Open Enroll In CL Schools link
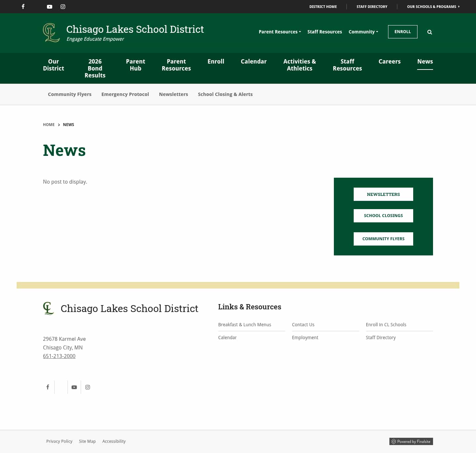The image size is (476, 453). click(x=386, y=325)
